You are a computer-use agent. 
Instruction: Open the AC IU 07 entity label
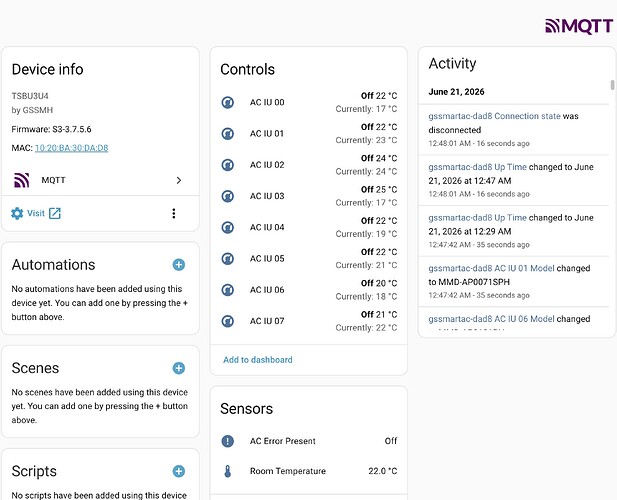pos(267,321)
